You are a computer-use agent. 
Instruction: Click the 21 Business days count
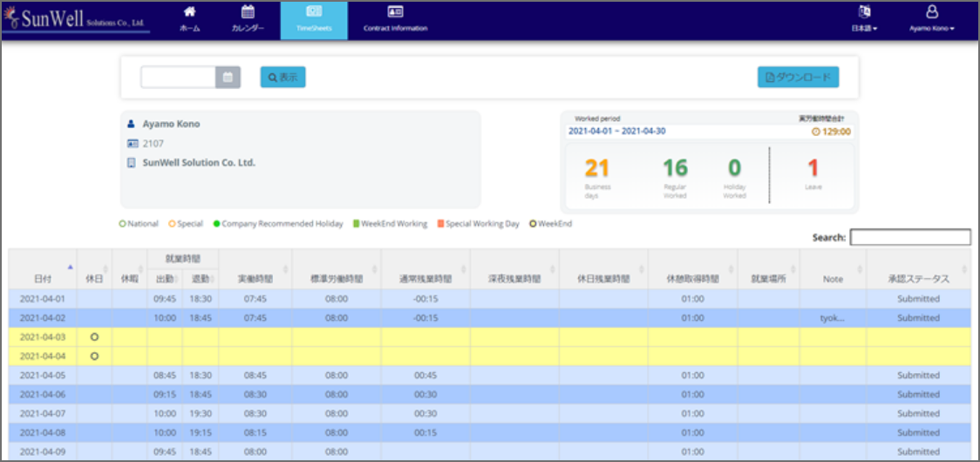click(x=597, y=168)
